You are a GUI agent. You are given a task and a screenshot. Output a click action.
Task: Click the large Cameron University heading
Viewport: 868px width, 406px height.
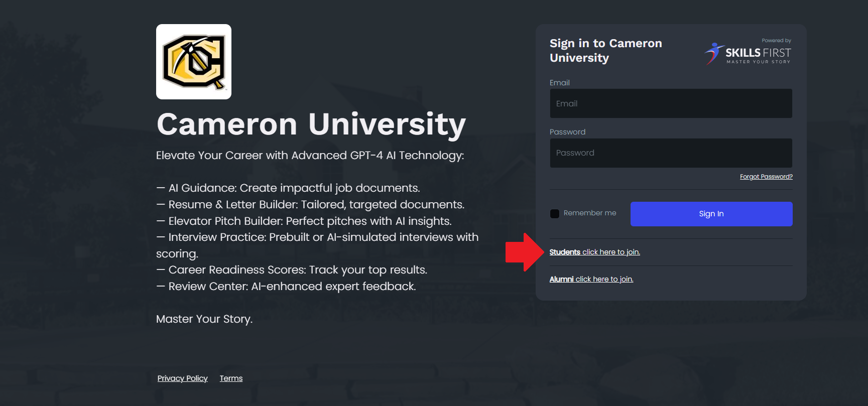[311, 124]
